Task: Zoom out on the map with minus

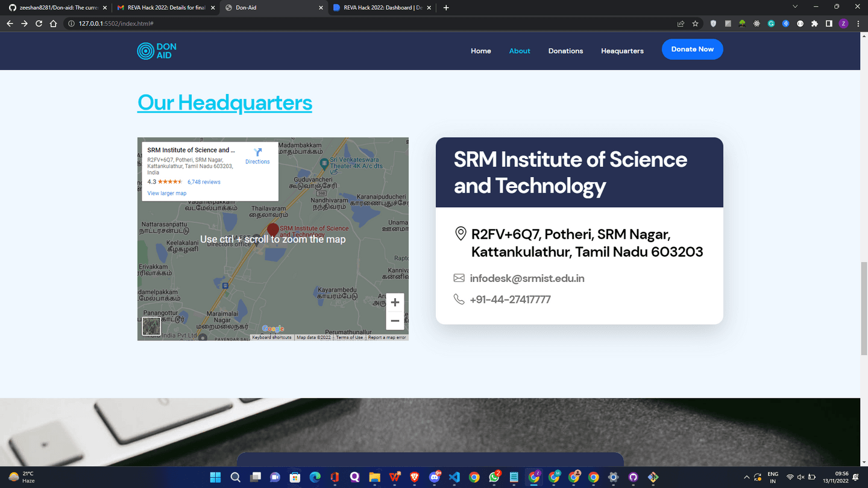Action: pyautogui.click(x=395, y=321)
